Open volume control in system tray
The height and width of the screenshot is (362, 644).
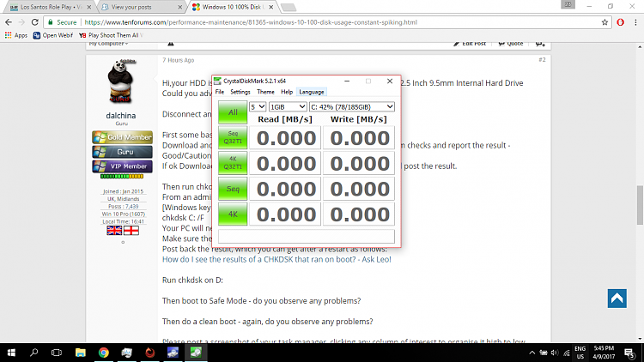click(x=555, y=353)
